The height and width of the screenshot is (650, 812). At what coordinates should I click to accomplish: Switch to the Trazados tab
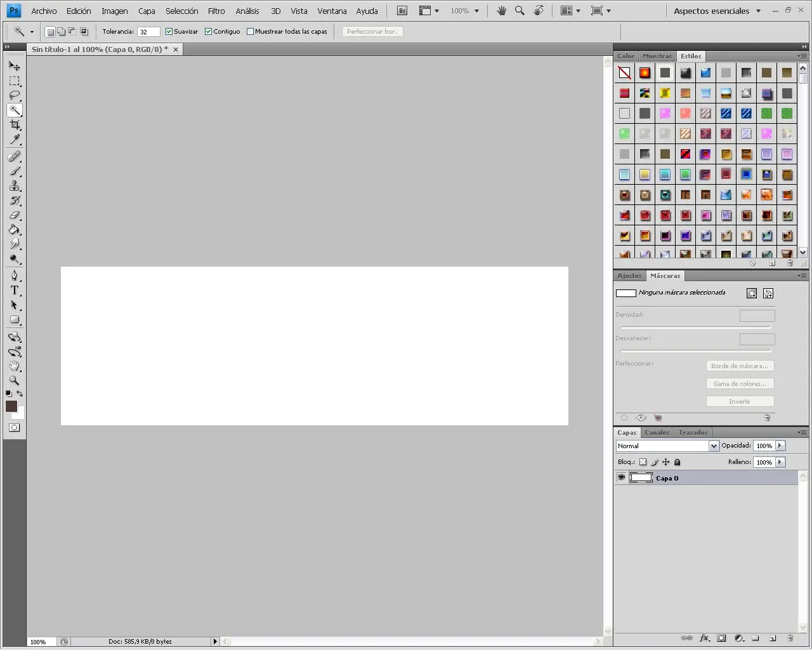pyautogui.click(x=693, y=432)
